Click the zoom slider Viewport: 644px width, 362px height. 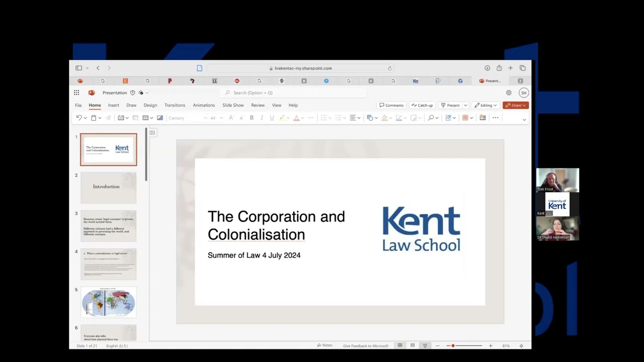point(464,346)
